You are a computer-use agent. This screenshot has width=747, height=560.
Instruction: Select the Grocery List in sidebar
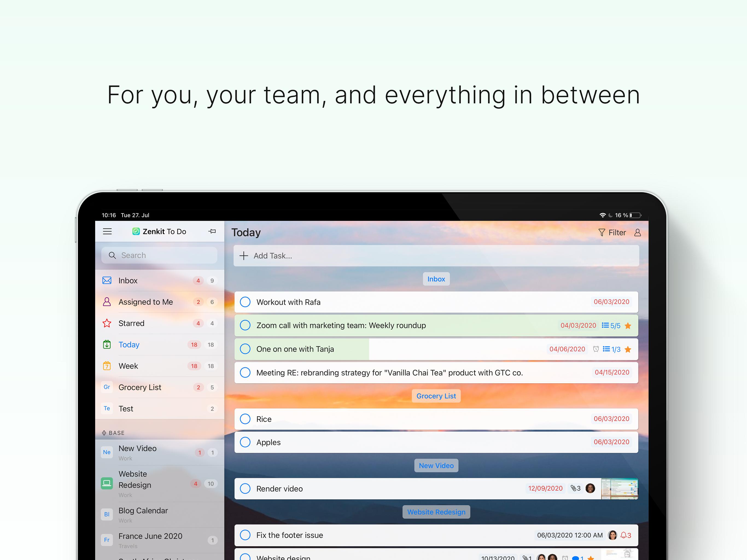pos(139,387)
